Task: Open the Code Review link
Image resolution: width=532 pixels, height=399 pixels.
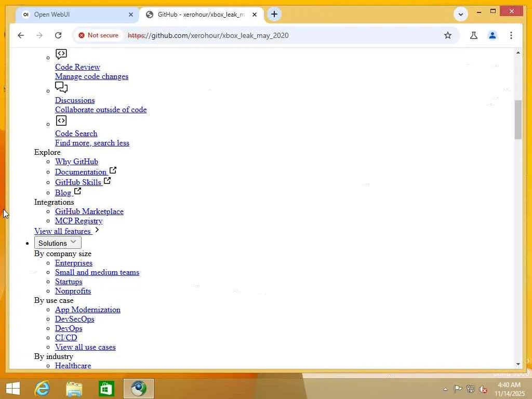Action: pyautogui.click(x=77, y=67)
